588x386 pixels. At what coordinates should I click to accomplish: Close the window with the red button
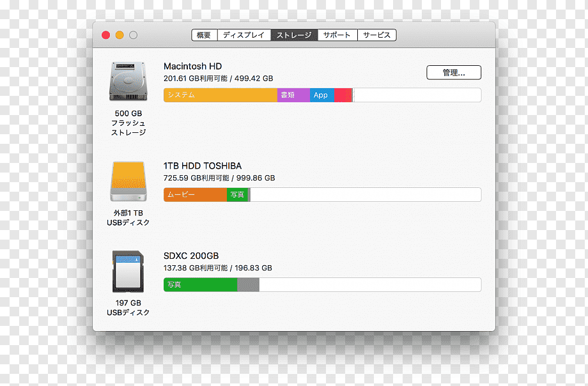105,35
